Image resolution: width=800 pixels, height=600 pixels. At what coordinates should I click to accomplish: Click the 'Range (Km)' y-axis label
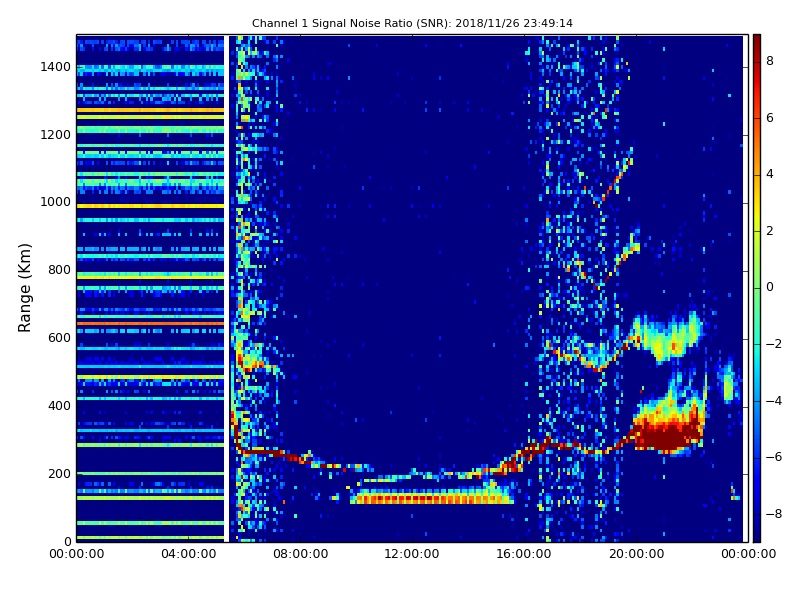pos(24,288)
